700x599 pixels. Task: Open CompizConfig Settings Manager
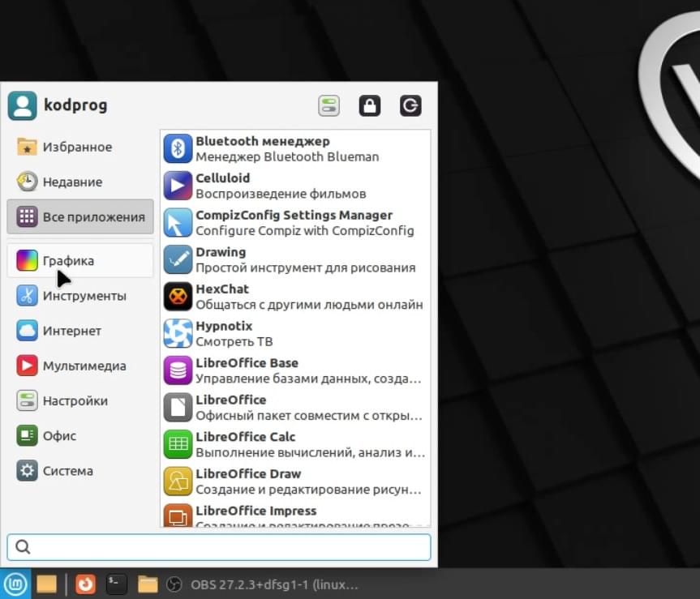tap(295, 223)
